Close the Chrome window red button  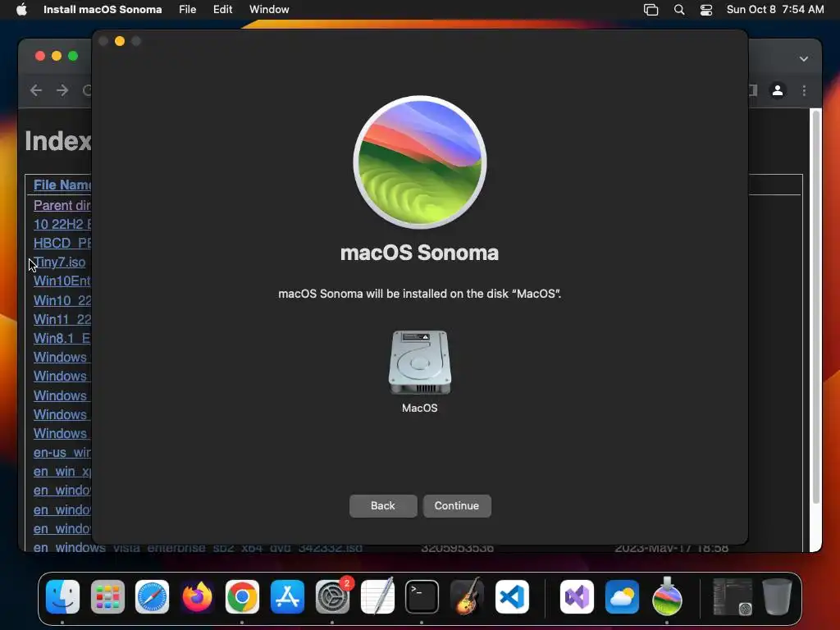tap(39, 56)
